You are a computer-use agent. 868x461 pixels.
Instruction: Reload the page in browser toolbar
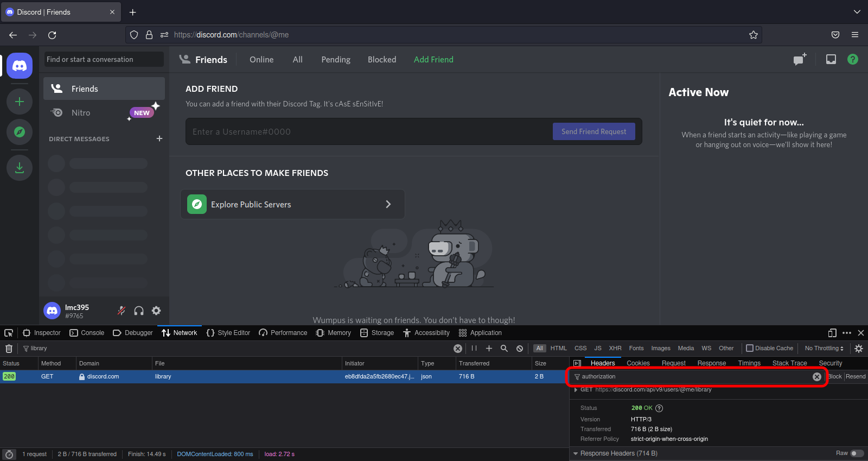tap(52, 35)
